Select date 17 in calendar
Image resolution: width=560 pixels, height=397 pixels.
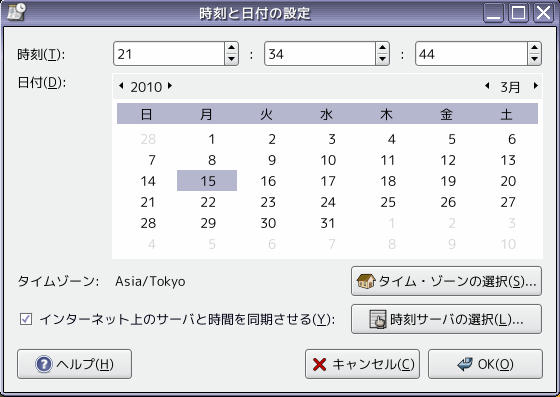[328, 181]
